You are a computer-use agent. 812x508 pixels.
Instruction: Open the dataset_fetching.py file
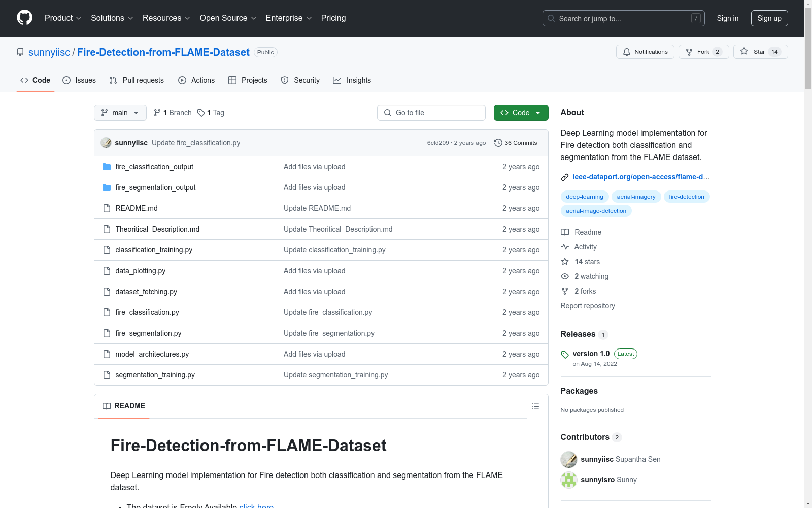(x=146, y=292)
